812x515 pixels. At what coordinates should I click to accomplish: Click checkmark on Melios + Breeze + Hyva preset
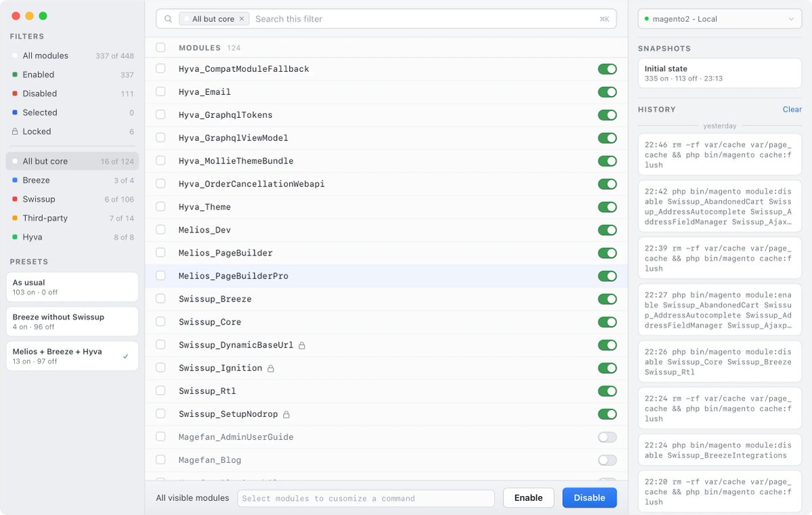(x=125, y=356)
